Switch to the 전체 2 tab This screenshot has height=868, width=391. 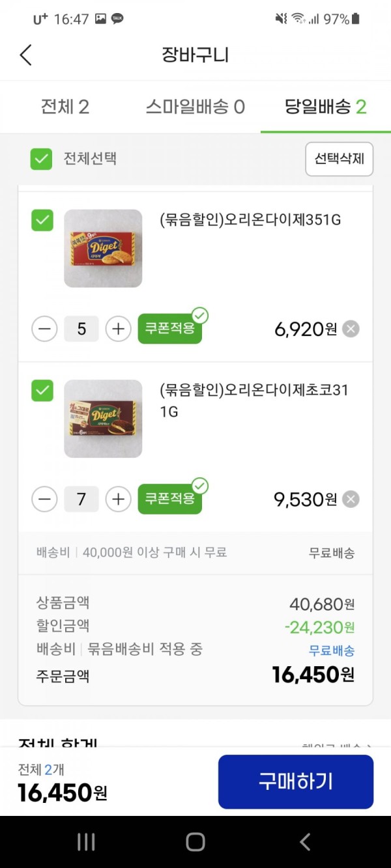click(65, 107)
